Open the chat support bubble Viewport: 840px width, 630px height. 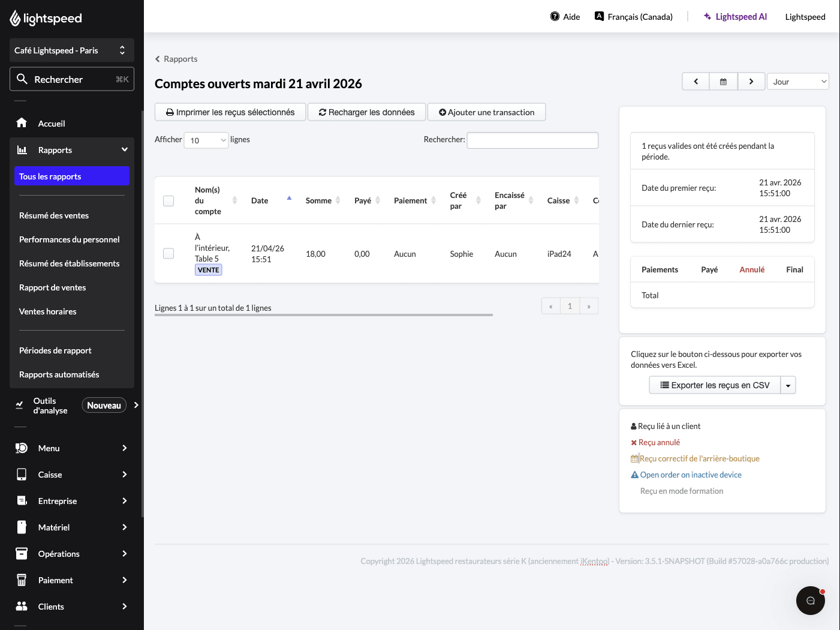tap(811, 601)
